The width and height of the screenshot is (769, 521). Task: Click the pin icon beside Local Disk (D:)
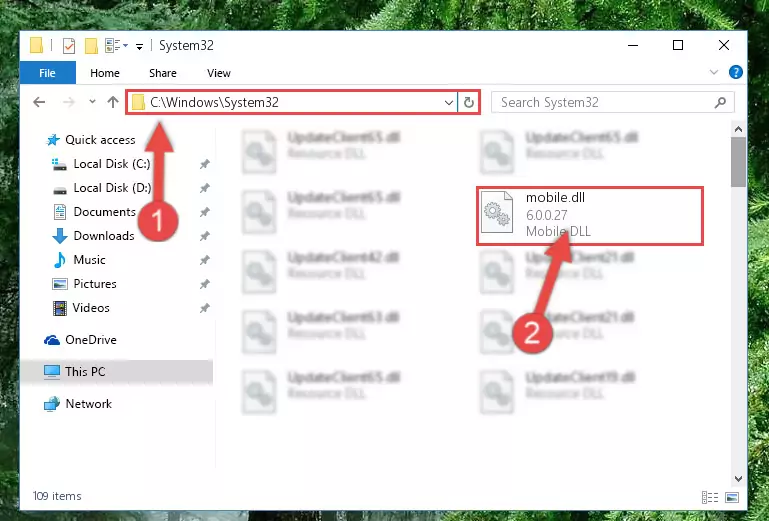coord(205,188)
